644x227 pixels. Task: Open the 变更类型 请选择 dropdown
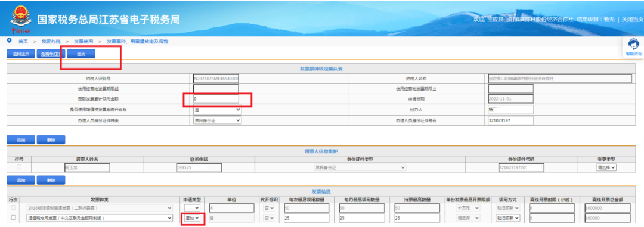coord(606,167)
